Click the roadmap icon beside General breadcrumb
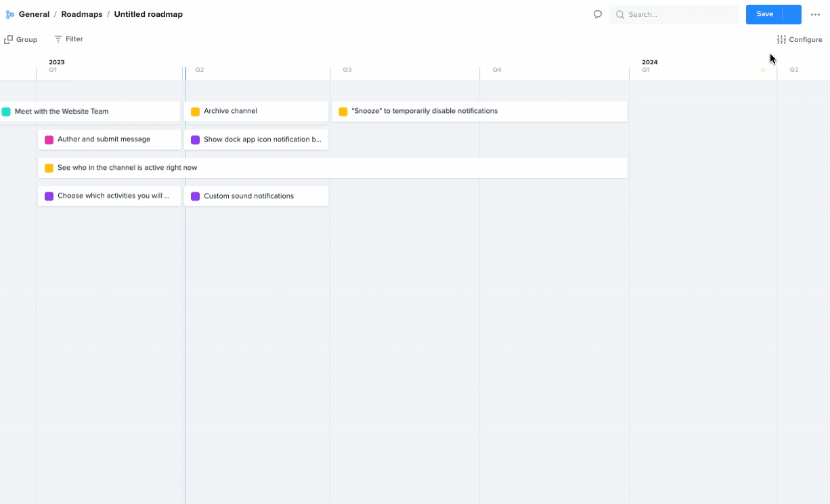This screenshot has width=830, height=504. (9, 14)
